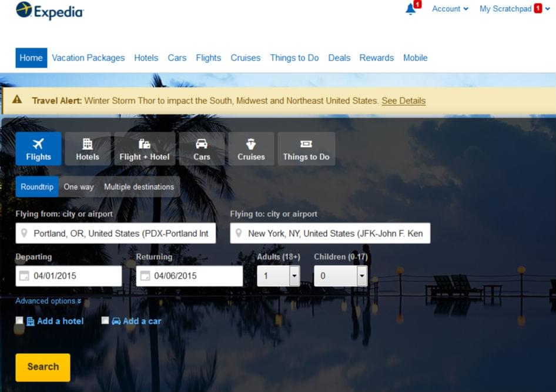Click the Returning date field

tap(189, 276)
